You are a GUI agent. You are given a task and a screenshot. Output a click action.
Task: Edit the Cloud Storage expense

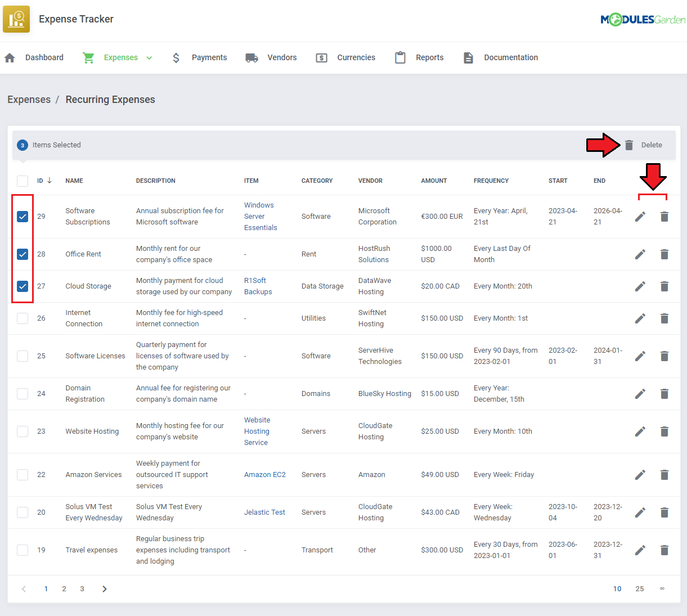[x=640, y=286]
